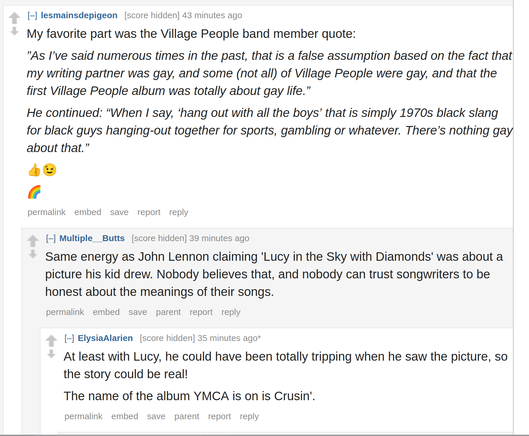Save the ElysiaAlarien comment
The width and height of the screenshot is (529, 436).
pos(156,416)
